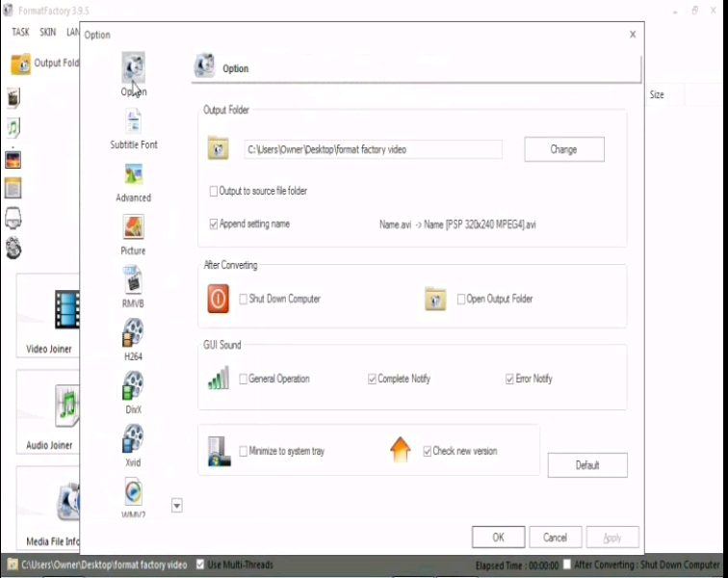Click the status bar folder icon
The width and height of the screenshot is (728, 578).
pyautogui.click(x=13, y=565)
